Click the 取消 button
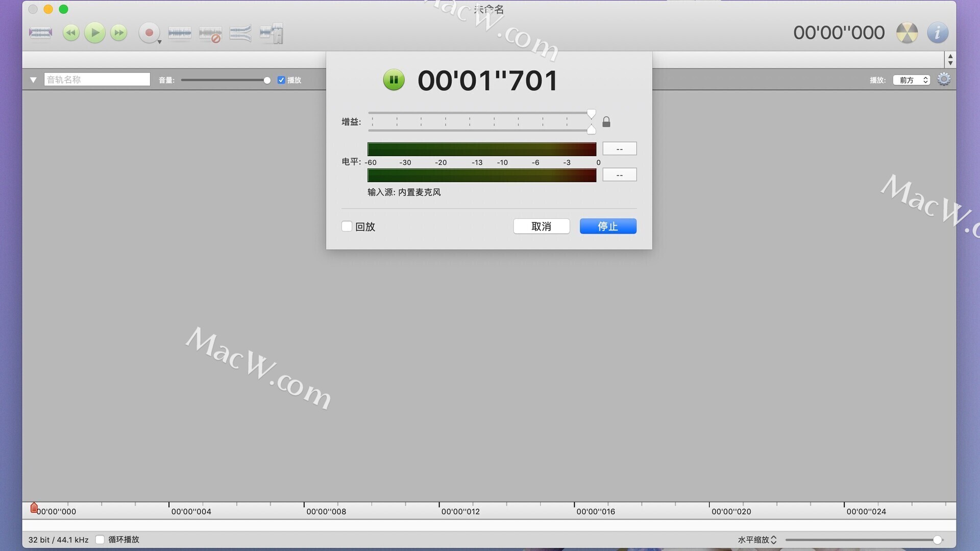The image size is (980, 551). coord(541,226)
